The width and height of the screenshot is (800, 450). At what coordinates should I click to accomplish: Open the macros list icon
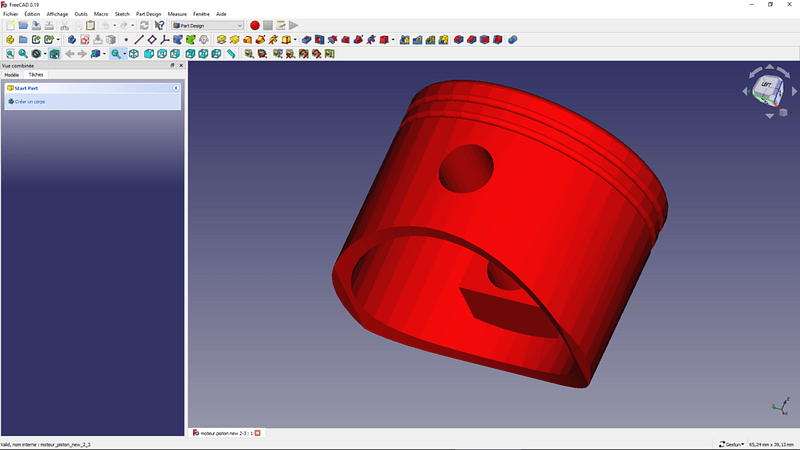(281, 26)
